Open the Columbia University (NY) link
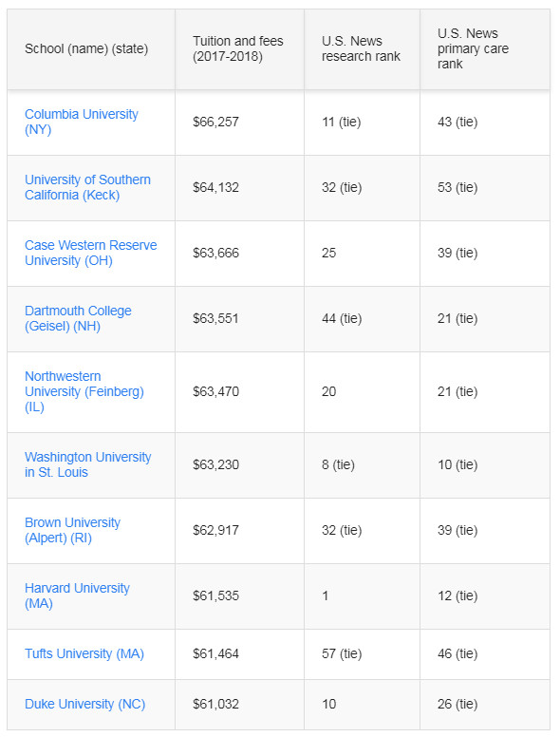The width and height of the screenshot is (560, 737). [x=82, y=122]
